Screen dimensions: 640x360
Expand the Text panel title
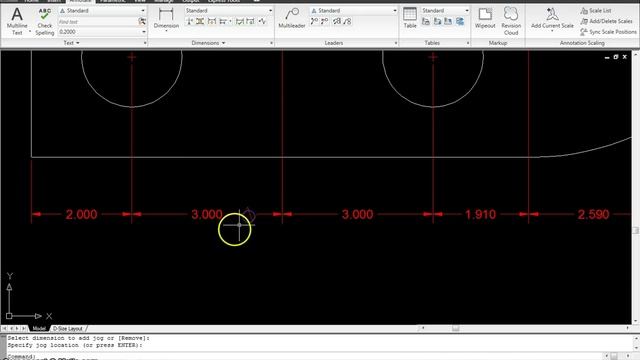click(x=71, y=43)
